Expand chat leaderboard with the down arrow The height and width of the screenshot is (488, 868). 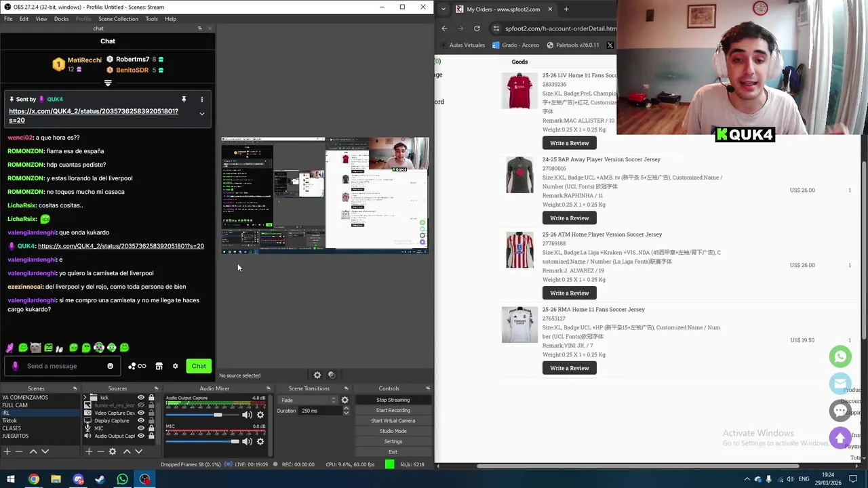coord(108,83)
